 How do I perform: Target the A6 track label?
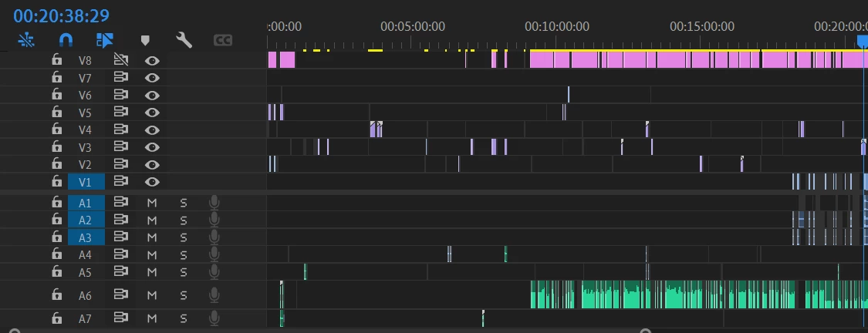[85, 295]
